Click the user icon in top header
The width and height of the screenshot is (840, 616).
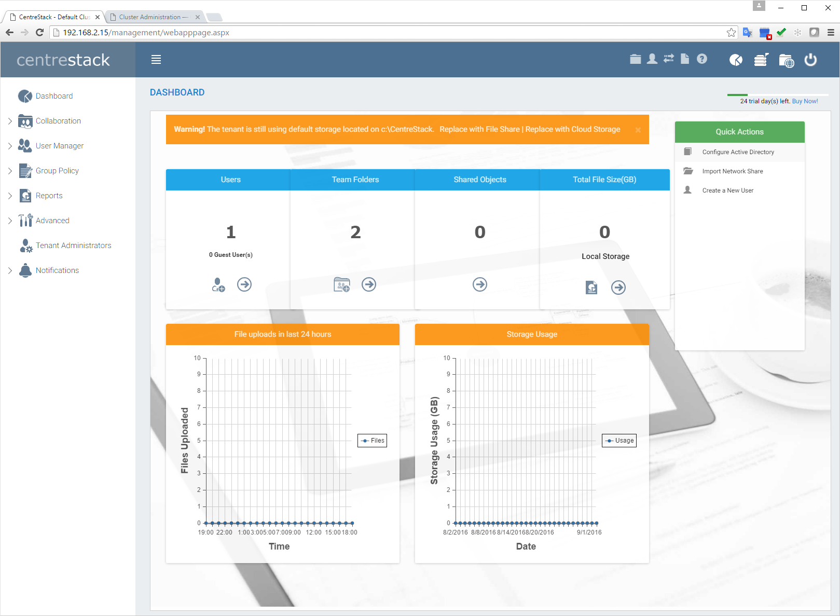[x=652, y=59]
